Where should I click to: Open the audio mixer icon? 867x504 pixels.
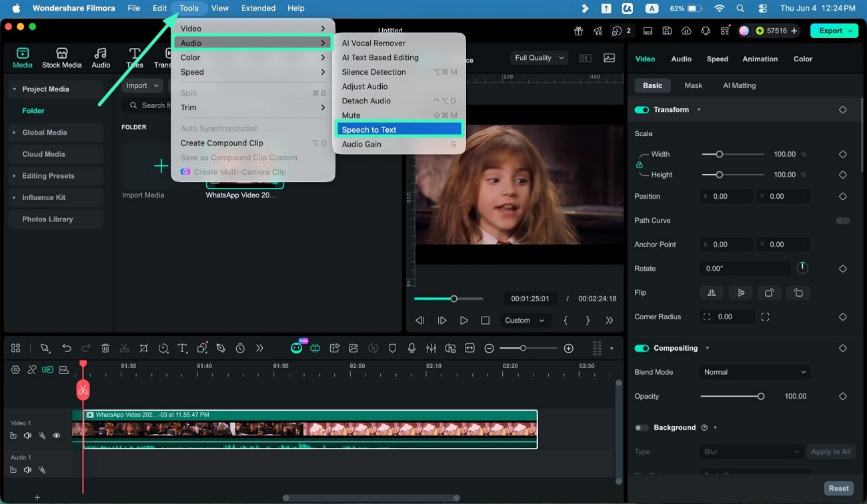point(431,348)
